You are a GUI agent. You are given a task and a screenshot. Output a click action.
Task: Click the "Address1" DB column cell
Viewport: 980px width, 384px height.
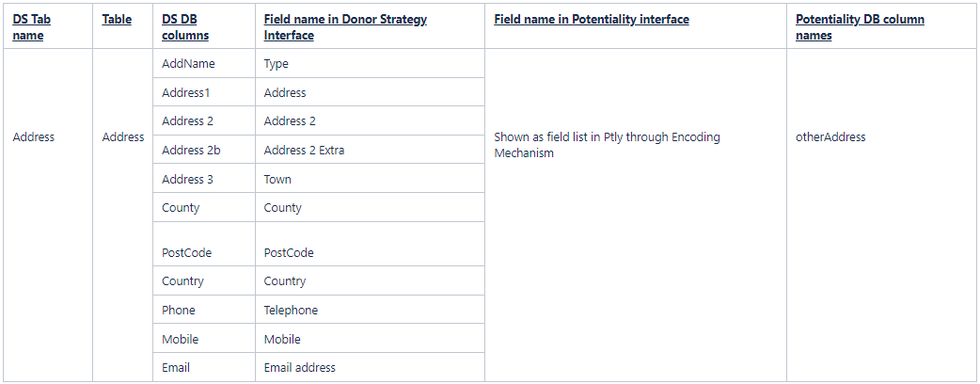(186, 92)
